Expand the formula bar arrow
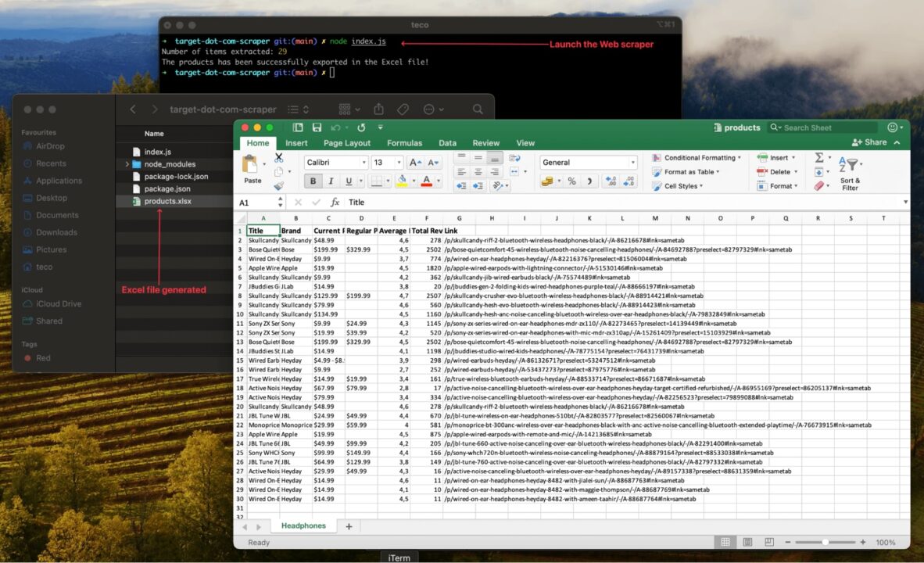 (905, 203)
